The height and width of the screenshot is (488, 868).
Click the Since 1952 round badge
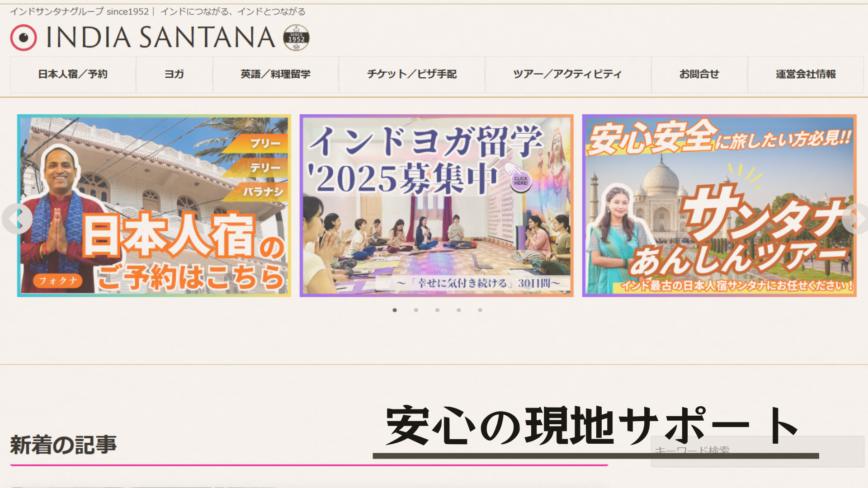[296, 38]
